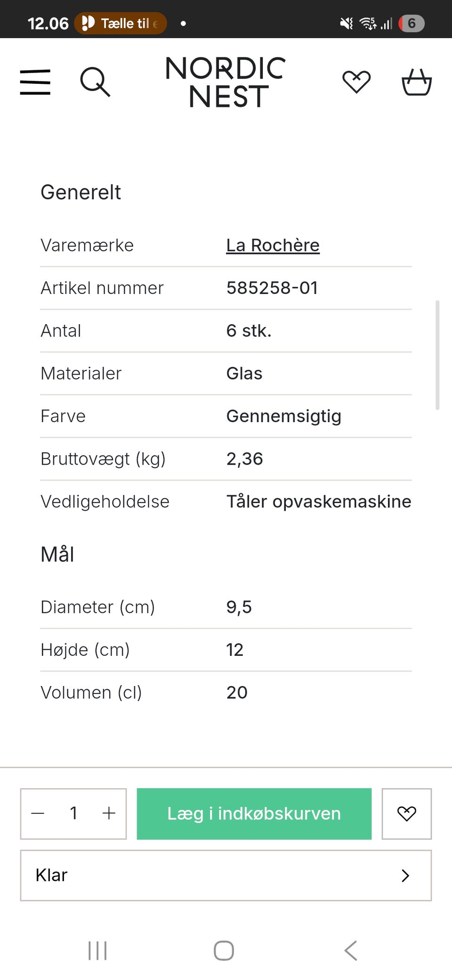Viewport: 452px width, 980px height.
Task: Tap the Tælle til notification pill
Action: (121, 23)
